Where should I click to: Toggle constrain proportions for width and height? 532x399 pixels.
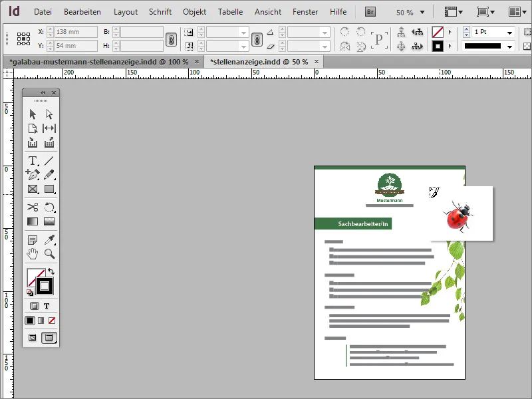point(171,40)
